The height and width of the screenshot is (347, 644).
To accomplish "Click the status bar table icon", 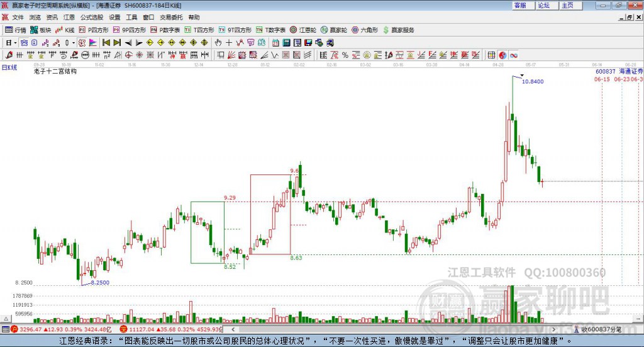I will [5, 329].
